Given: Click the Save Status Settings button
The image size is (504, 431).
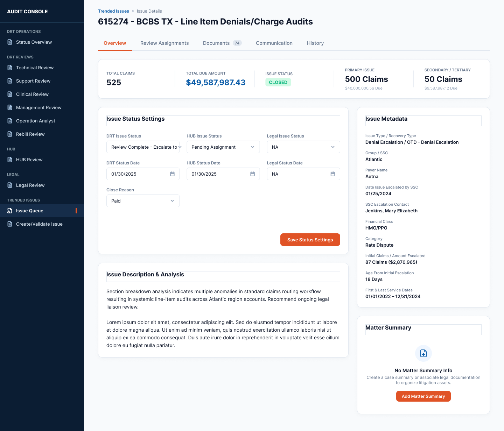Looking at the screenshot, I should tap(310, 240).
